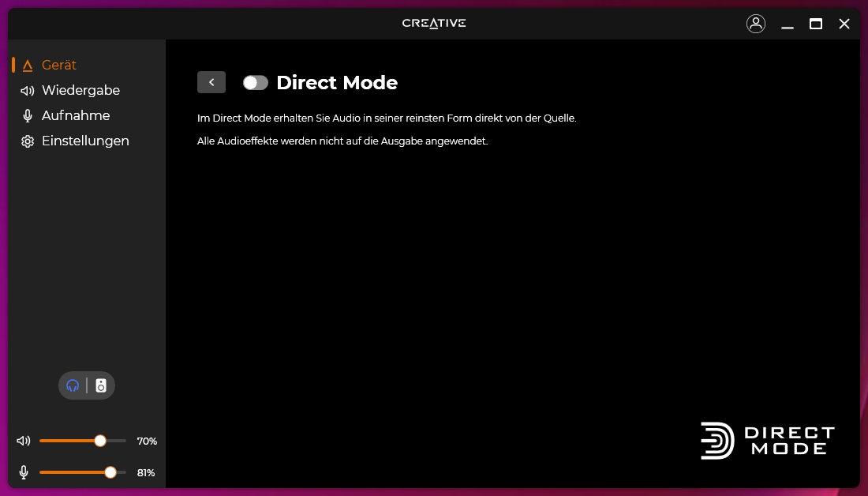Set the headphone volume slider
This screenshot has height=496, width=868.
[99, 441]
